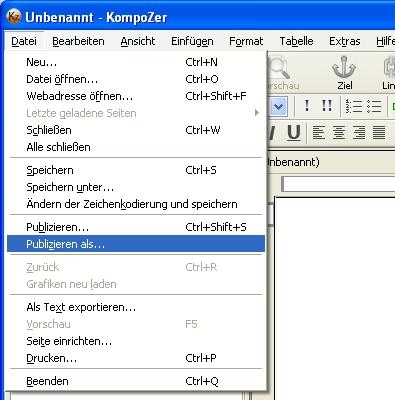Choose Webadresse öffnen… menu entry
The width and height of the screenshot is (395, 400).
(136, 96)
